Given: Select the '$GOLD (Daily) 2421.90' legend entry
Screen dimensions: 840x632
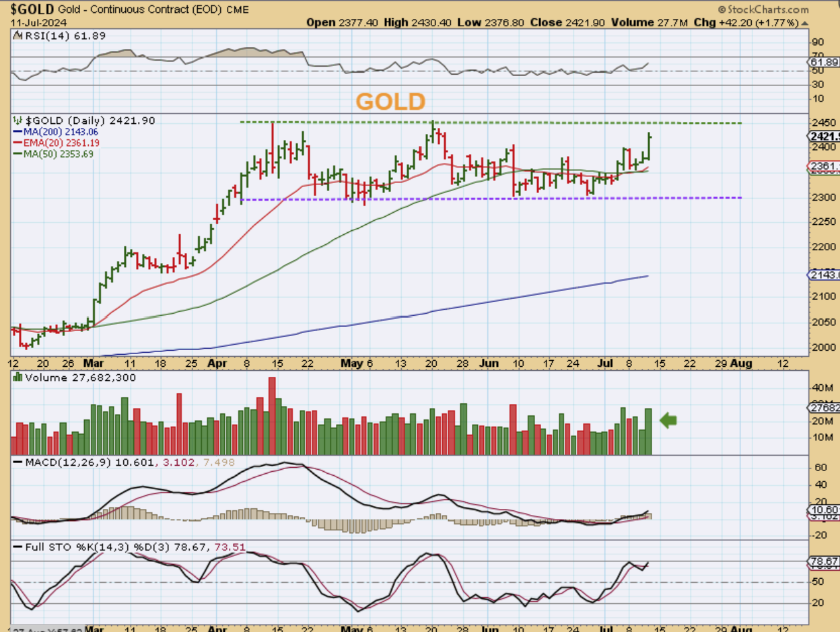Looking at the screenshot, I should [90, 120].
